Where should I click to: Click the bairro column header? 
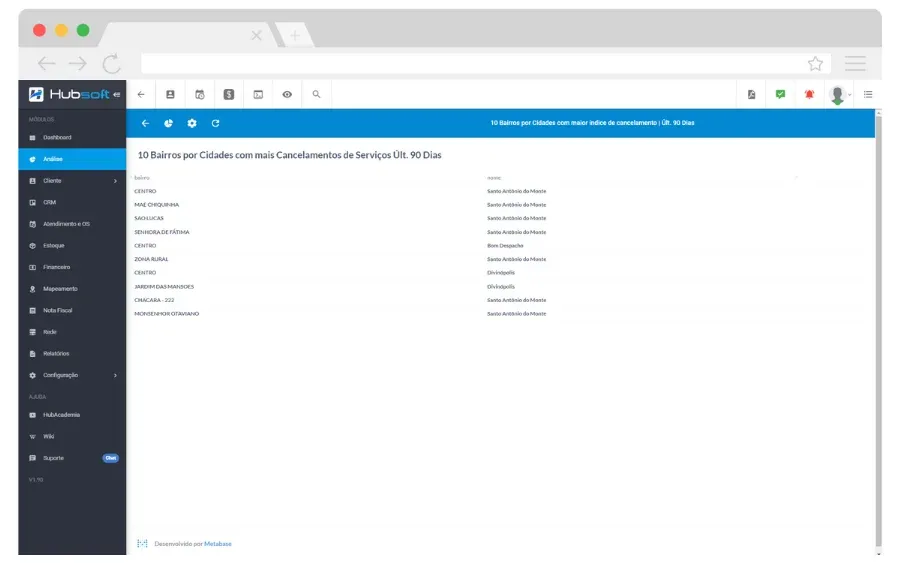tap(142, 178)
